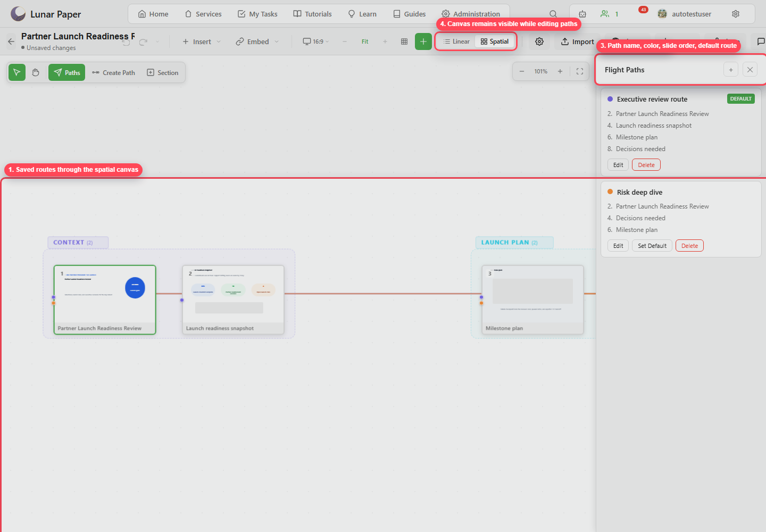Zoom in canvas with plus icon
The height and width of the screenshot is (532, 766).
click(x=560, y=71)
